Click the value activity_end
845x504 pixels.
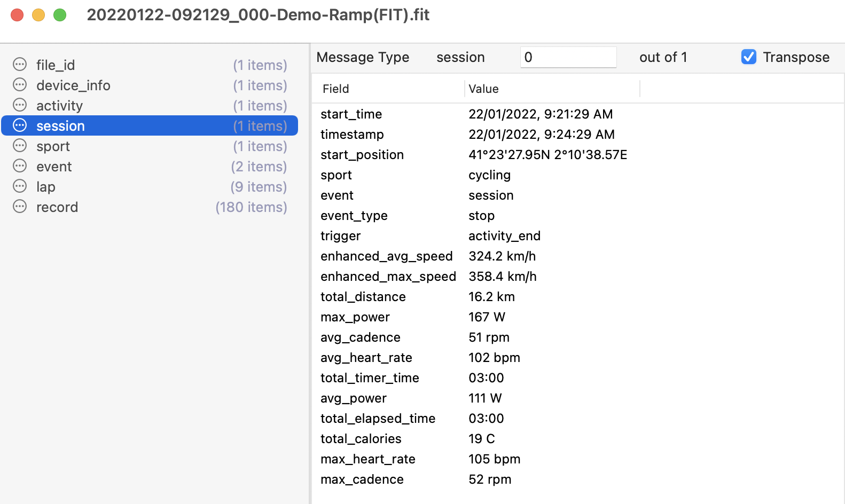click(504, 236)
